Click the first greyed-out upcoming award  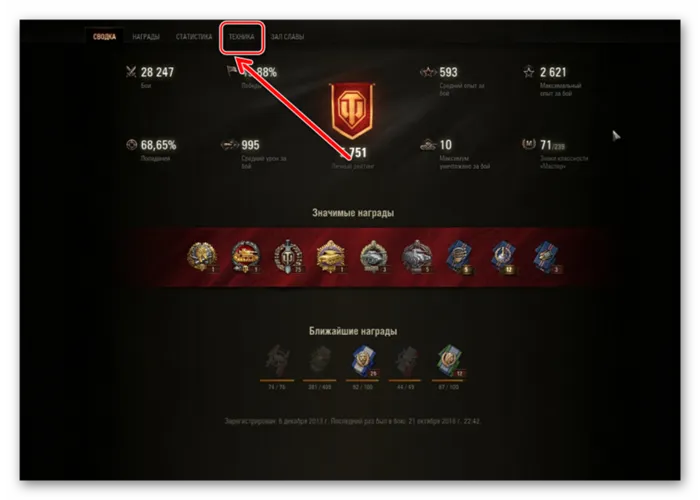(x=277, y=361)
